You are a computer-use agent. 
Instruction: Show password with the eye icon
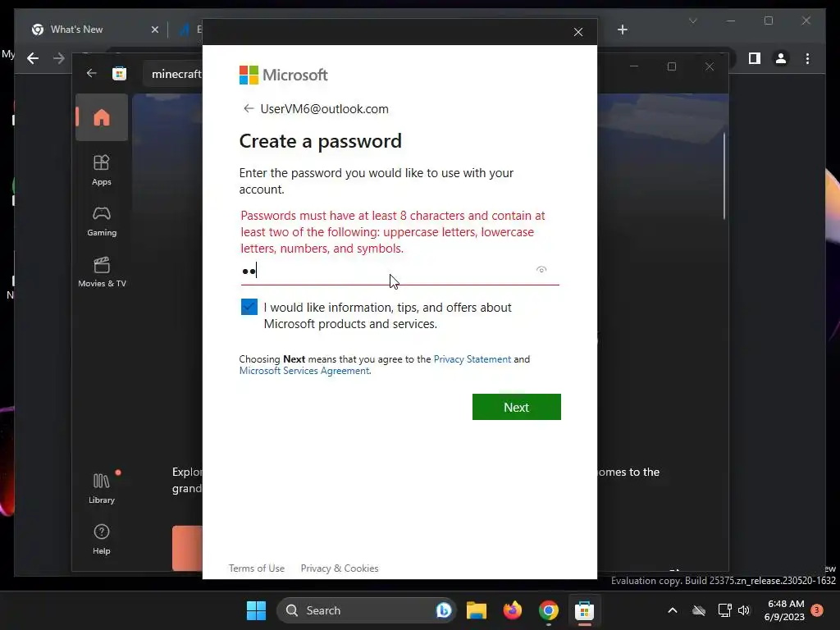(541, 269)
